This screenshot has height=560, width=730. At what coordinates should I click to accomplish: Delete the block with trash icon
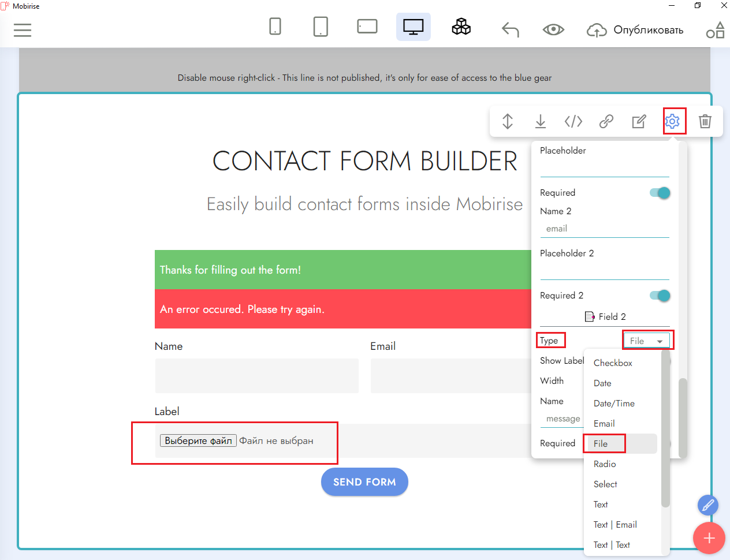point(705,121)
